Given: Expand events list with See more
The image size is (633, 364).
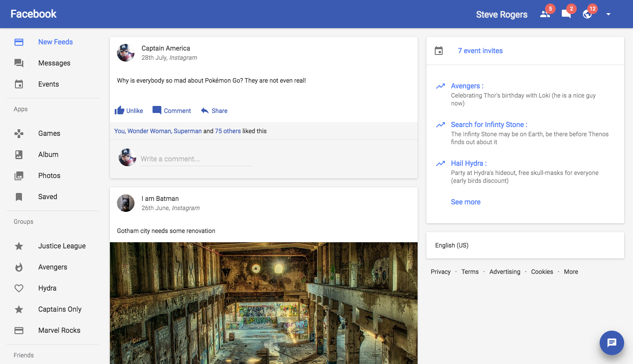Looking at the screenshot, I should tap(466, 202).
